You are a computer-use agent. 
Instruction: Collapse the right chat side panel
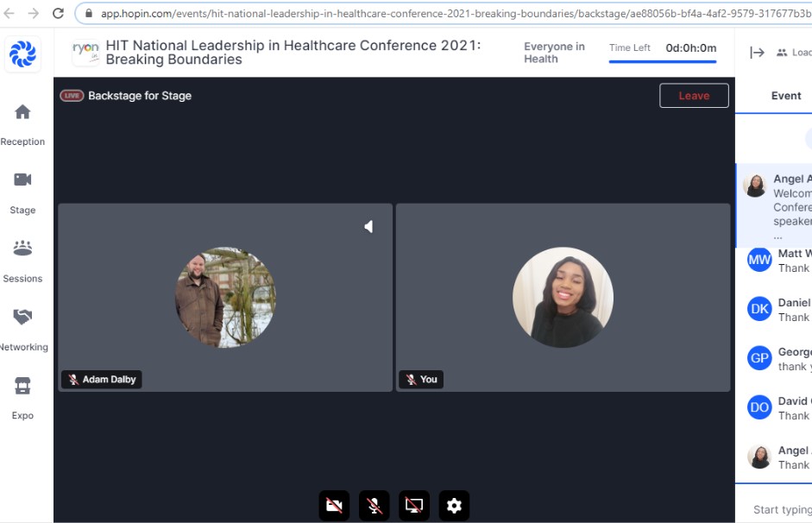pyautogui.click(x=757, y=53)
